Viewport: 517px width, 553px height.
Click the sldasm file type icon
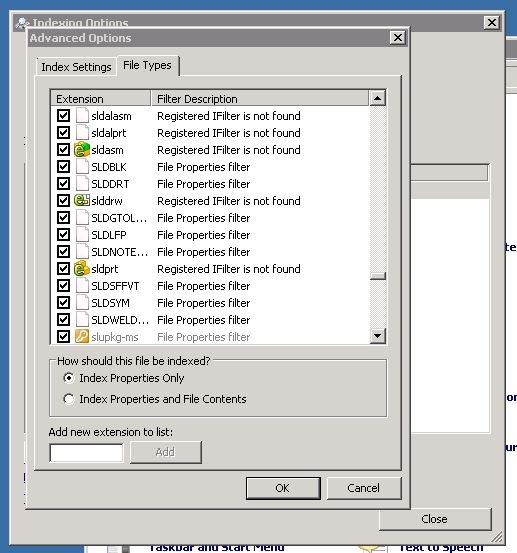click(82, 150)
